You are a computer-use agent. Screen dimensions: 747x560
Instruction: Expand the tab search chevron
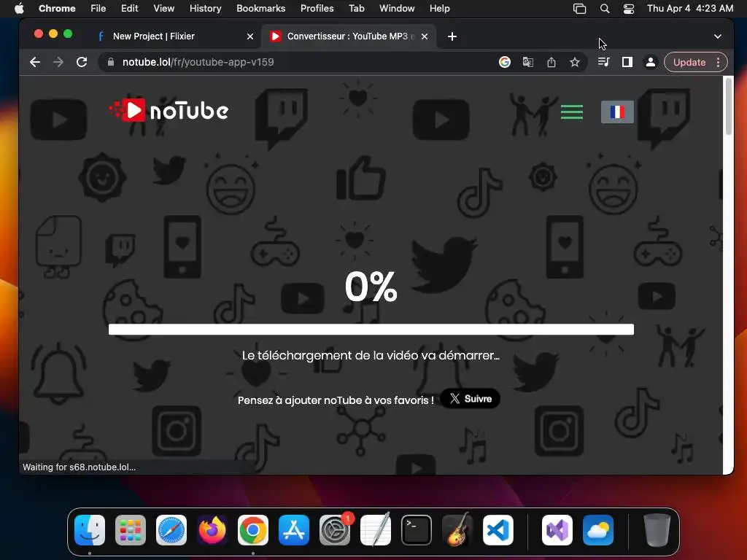[x=718, y=36]
